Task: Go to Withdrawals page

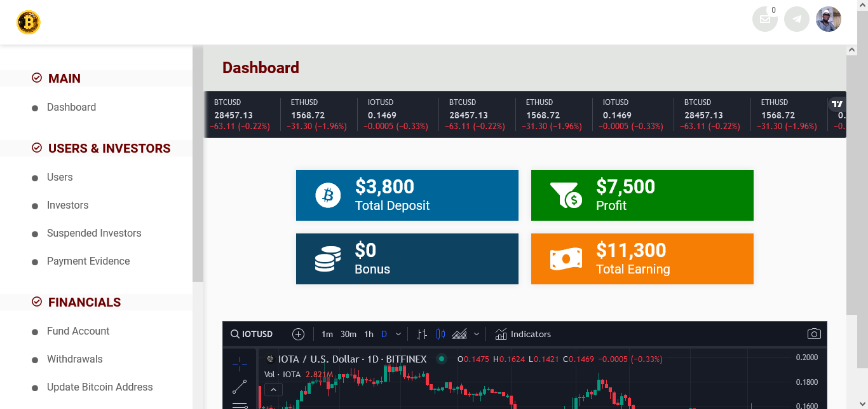Action: coord(74,359)
